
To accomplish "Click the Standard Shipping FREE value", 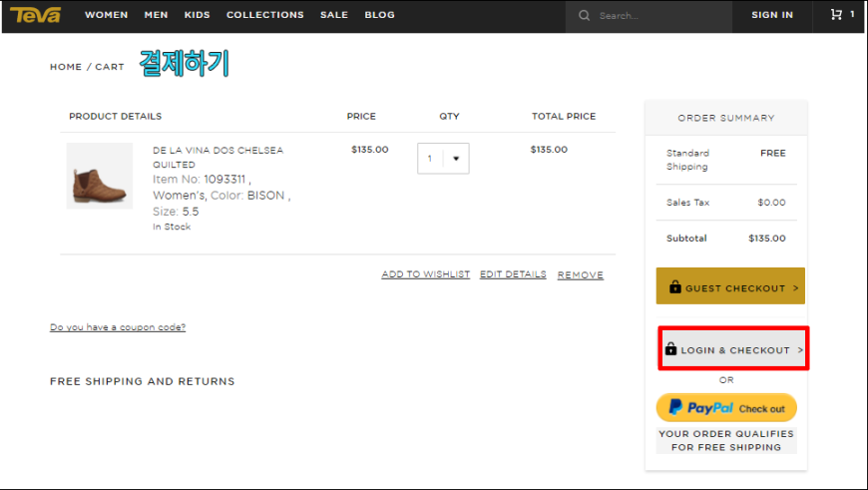I will pyautogui.click(x=773, y=154).
